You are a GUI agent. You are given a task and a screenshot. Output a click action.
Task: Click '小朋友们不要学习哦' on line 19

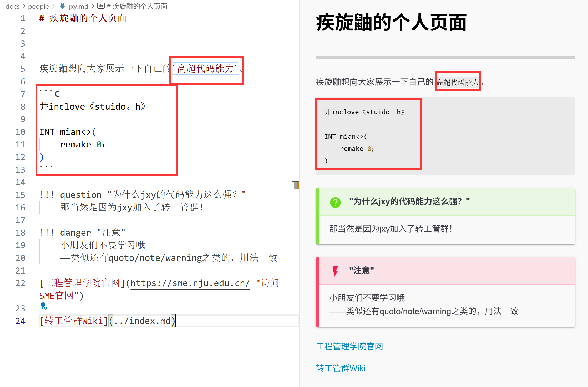(x=103, y=245)
